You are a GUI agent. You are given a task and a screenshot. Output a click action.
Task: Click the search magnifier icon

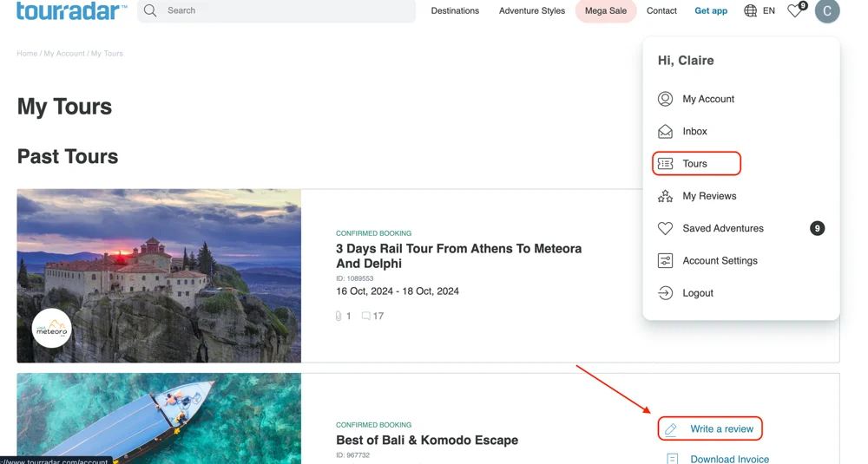coord(150,10)
